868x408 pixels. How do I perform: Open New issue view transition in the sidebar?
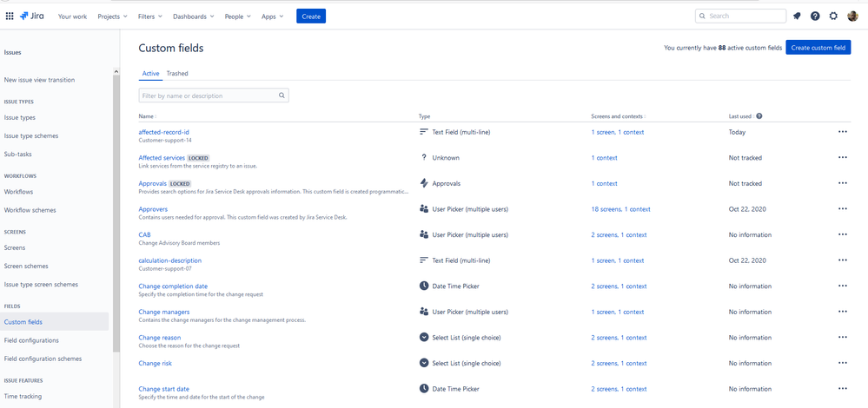point(39,80)
